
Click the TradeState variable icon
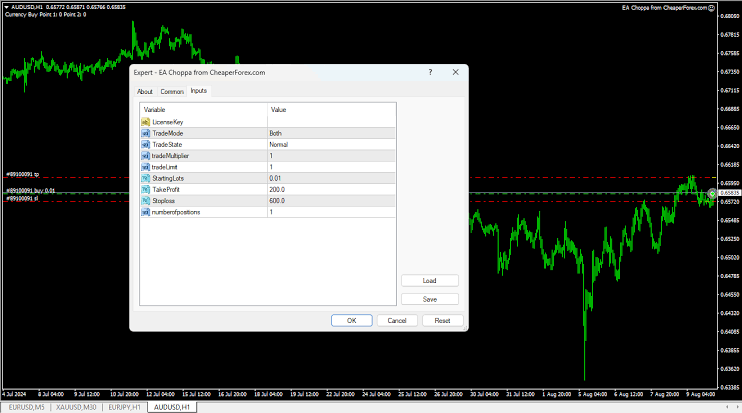(146, 145)
